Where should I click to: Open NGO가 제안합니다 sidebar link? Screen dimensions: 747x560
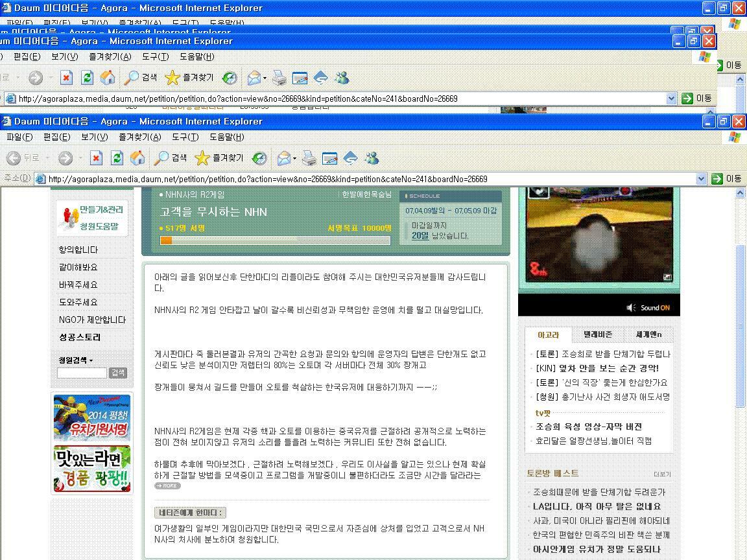(x=93, y=320)
